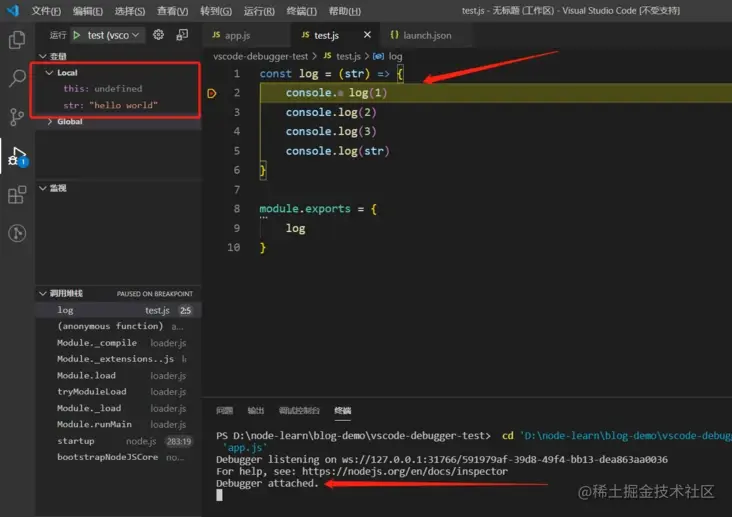
Task: Click the PAUSED ON BREAKPOINT label
Action: (155, 294)
